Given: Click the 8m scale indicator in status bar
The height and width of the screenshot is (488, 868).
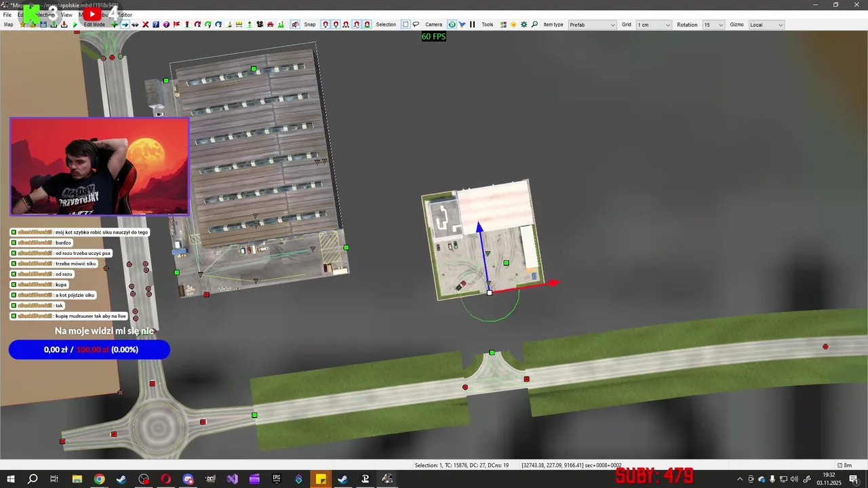Looking at the screenshot, I should 845,465.
